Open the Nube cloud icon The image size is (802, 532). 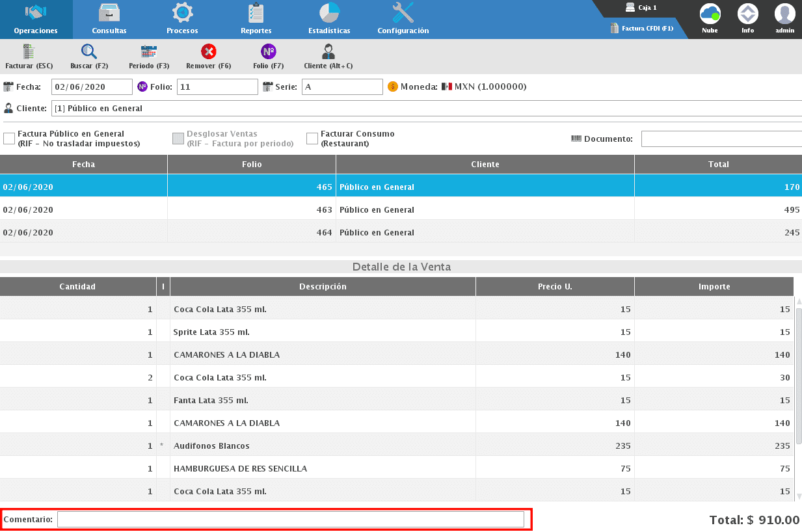coord(710,14)
